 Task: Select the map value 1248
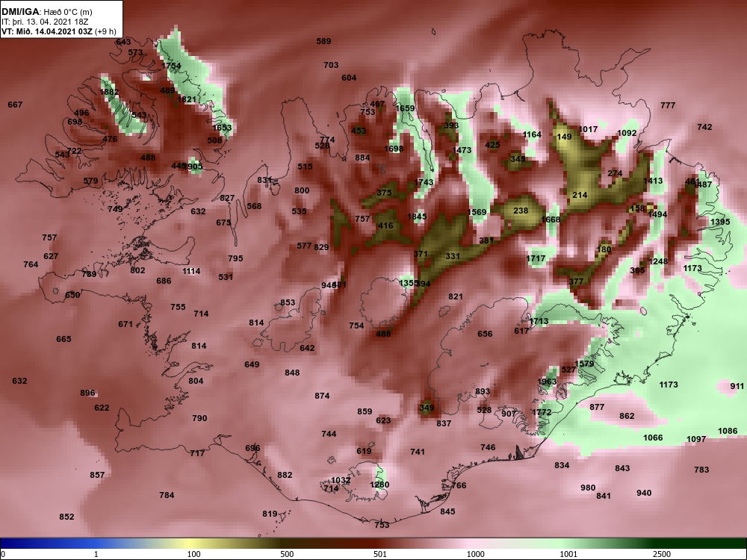pyautogui.click(x=658, y=262)
